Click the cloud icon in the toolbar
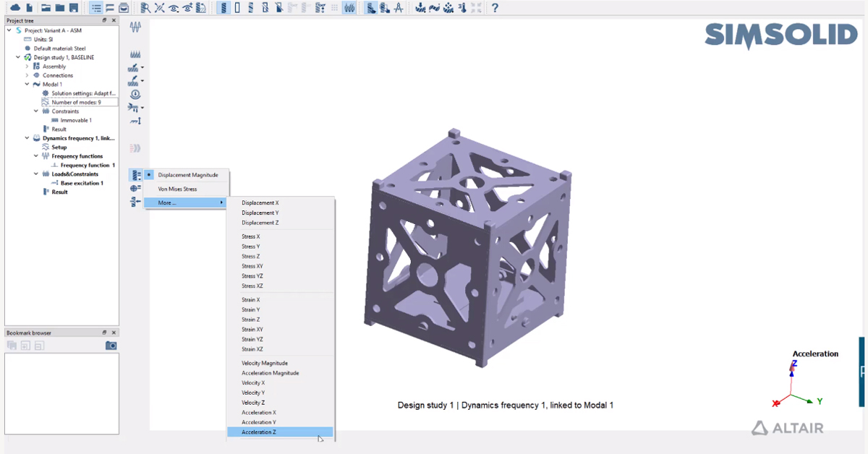 15,8
